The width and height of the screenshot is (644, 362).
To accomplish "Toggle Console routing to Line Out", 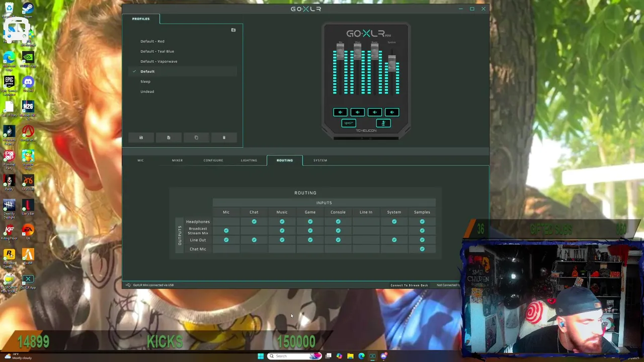I will [x=338, y=240].
